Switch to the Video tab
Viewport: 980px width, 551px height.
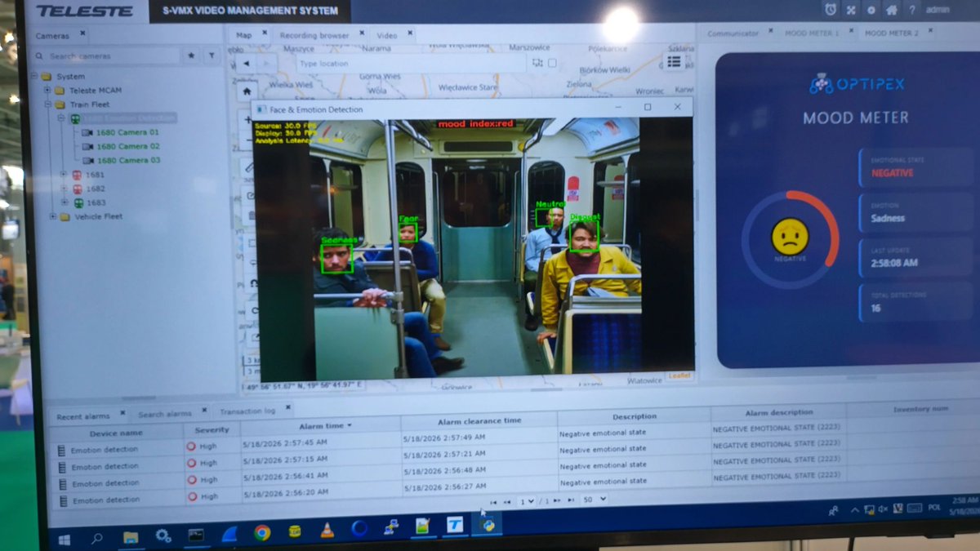(386, 35)
